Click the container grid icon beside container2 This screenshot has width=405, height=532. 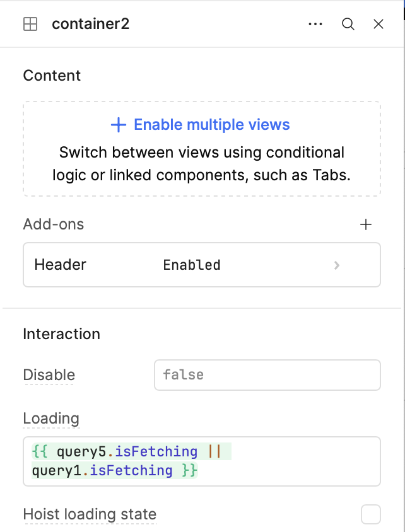30,24
